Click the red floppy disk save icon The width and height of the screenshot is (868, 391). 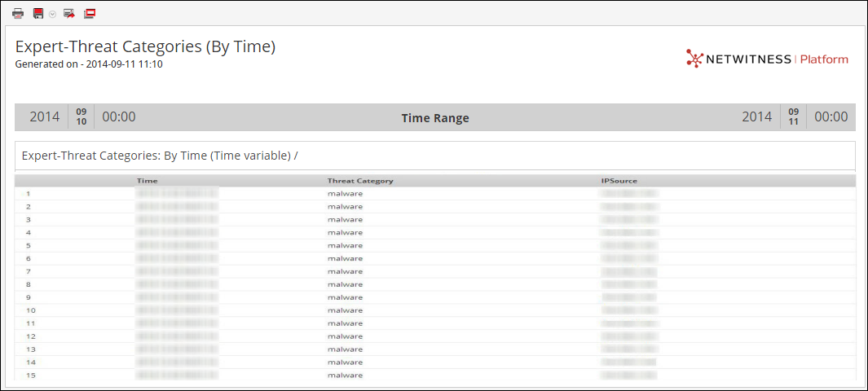coord(38,14)
